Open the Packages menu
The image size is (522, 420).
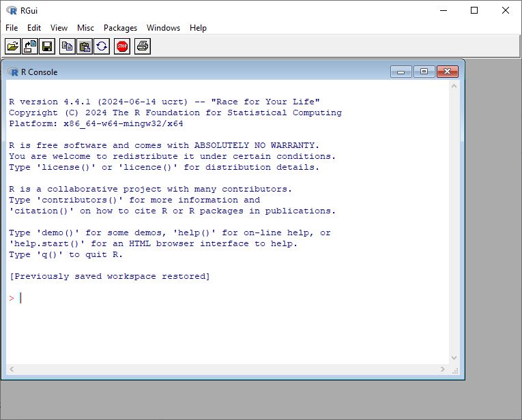(120, 28)
